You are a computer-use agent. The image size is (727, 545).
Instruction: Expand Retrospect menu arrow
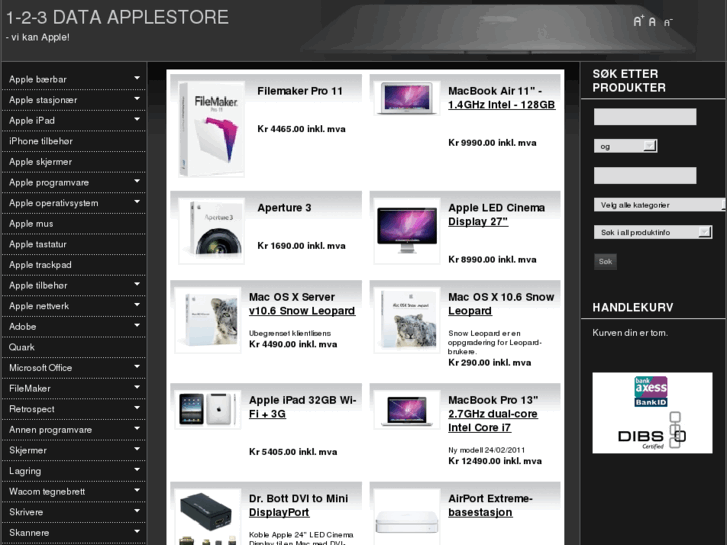137,407
